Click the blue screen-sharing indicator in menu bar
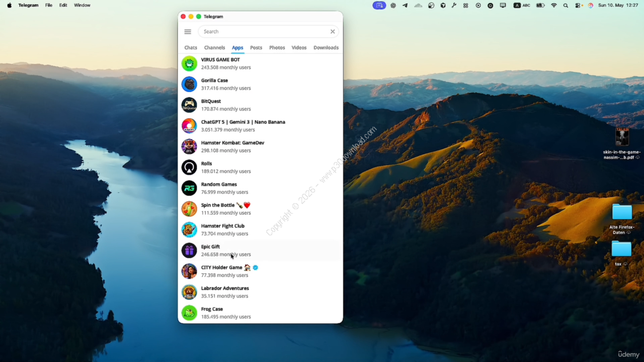This screenshot has width=644, height=362. (x=379, y=6)
